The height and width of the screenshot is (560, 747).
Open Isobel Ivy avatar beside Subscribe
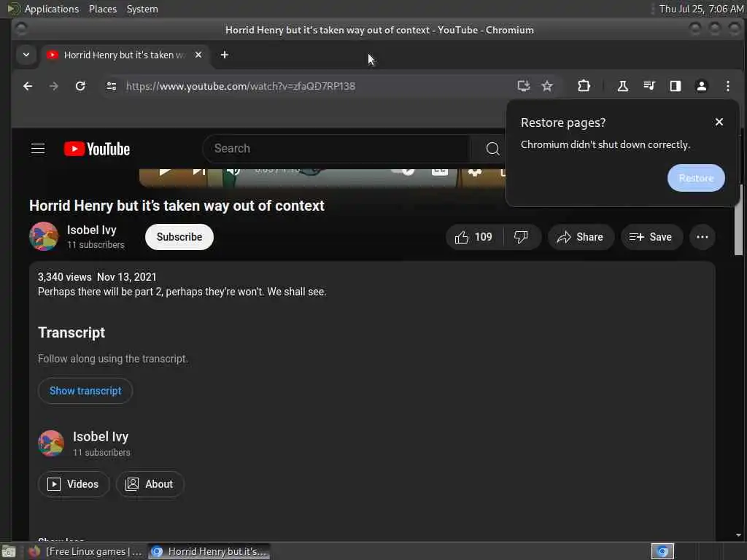[x=44, y=236]
